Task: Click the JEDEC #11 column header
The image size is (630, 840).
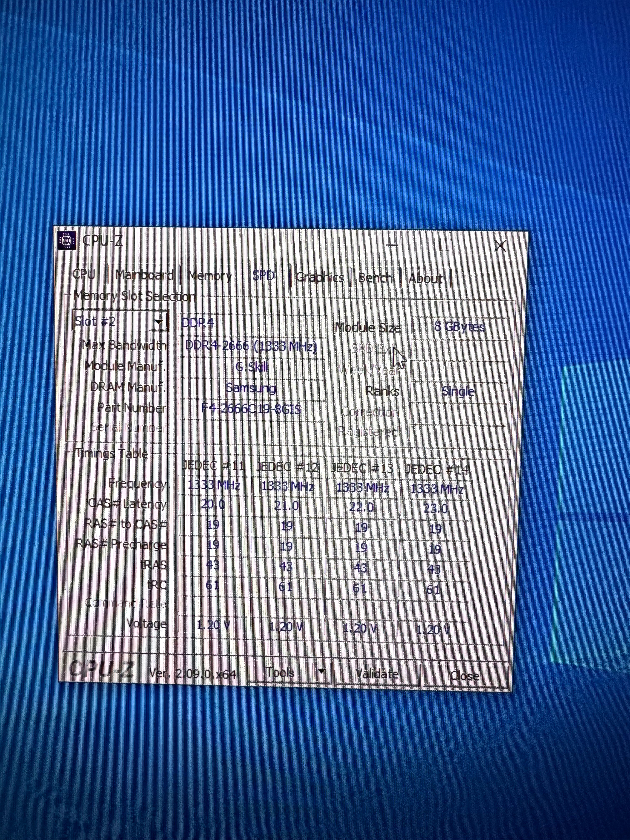Action: 213,466
